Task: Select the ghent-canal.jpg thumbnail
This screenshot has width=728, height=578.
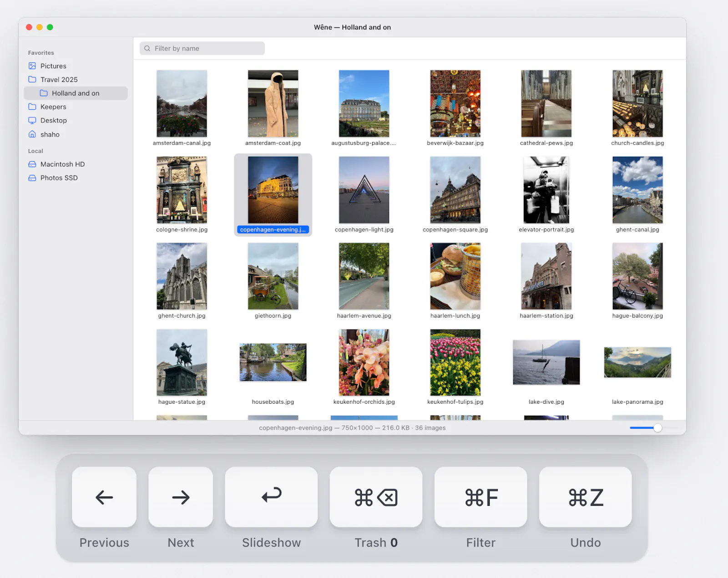Action: [637, 190]
